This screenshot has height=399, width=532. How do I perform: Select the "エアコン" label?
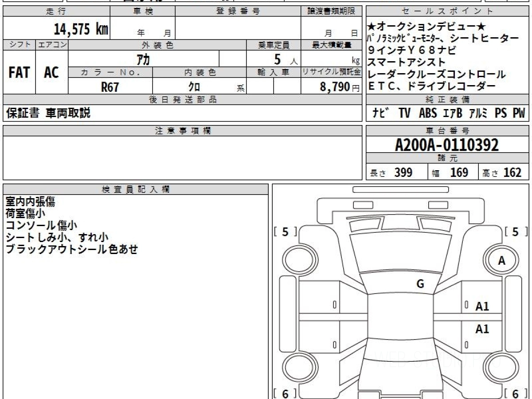pos(52,45)
